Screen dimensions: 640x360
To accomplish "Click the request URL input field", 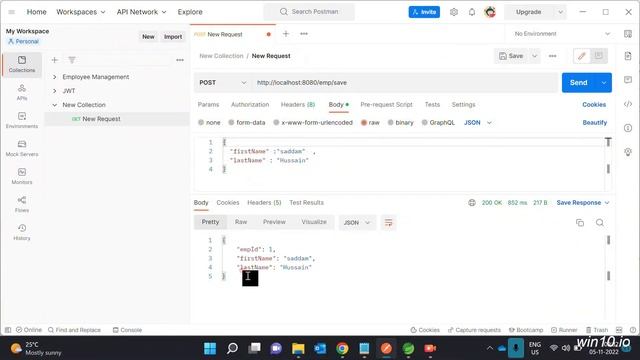I will [404, 82].
